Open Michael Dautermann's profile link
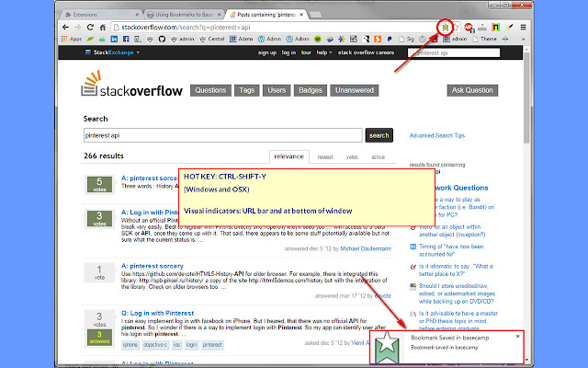588x368 pixels. click(x=366, y=248)
